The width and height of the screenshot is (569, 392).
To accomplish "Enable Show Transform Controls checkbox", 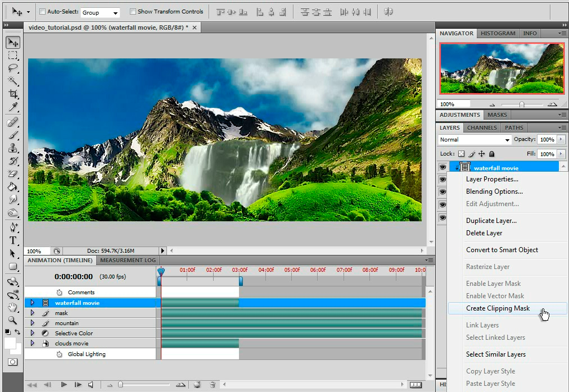I will click(x=133, y=12).
